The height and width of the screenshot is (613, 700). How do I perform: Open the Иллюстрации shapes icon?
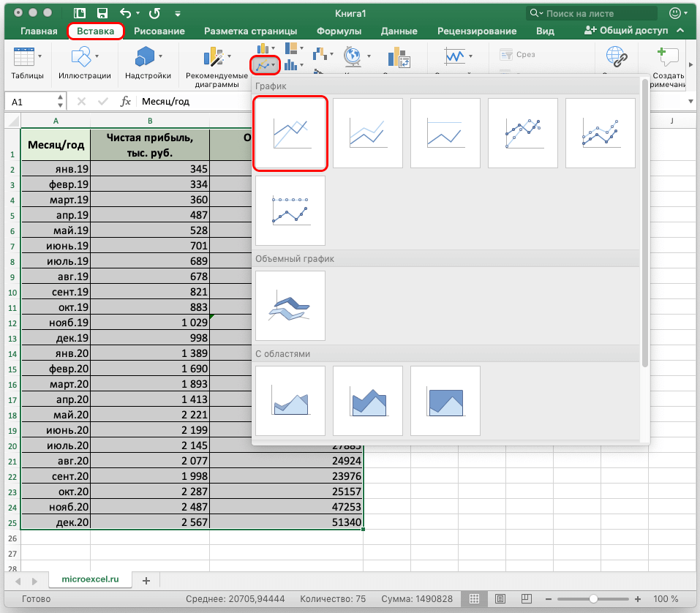coord(81,57)
